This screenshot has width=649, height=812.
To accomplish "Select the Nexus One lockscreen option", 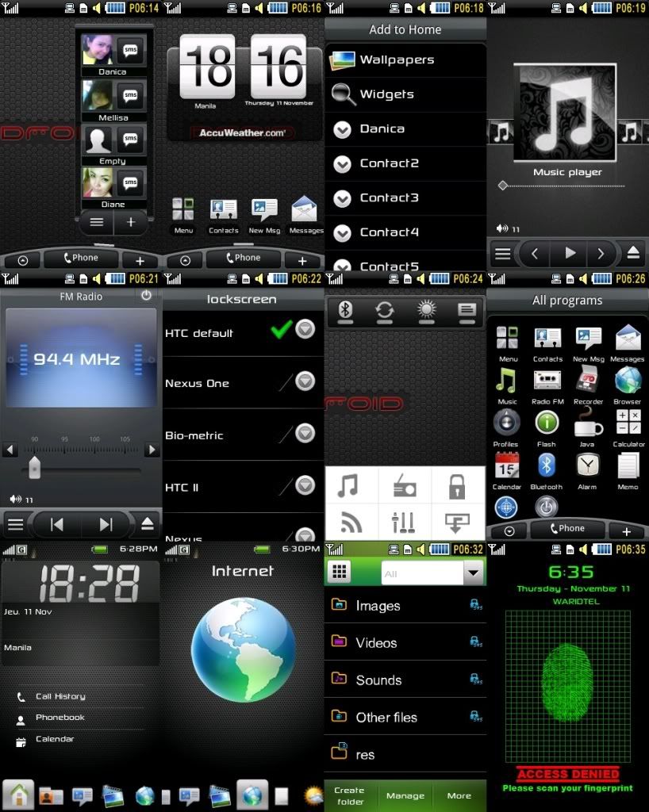I will (x=243, y=382).
